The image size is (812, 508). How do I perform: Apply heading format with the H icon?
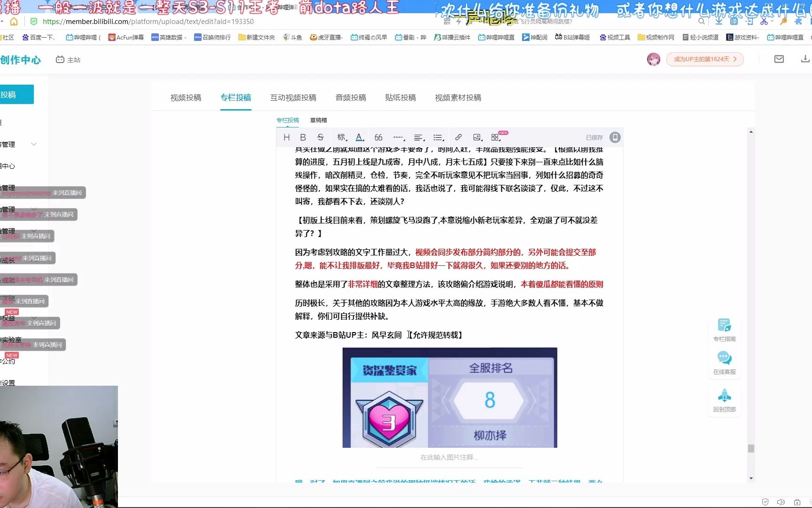tap(287, 137)
